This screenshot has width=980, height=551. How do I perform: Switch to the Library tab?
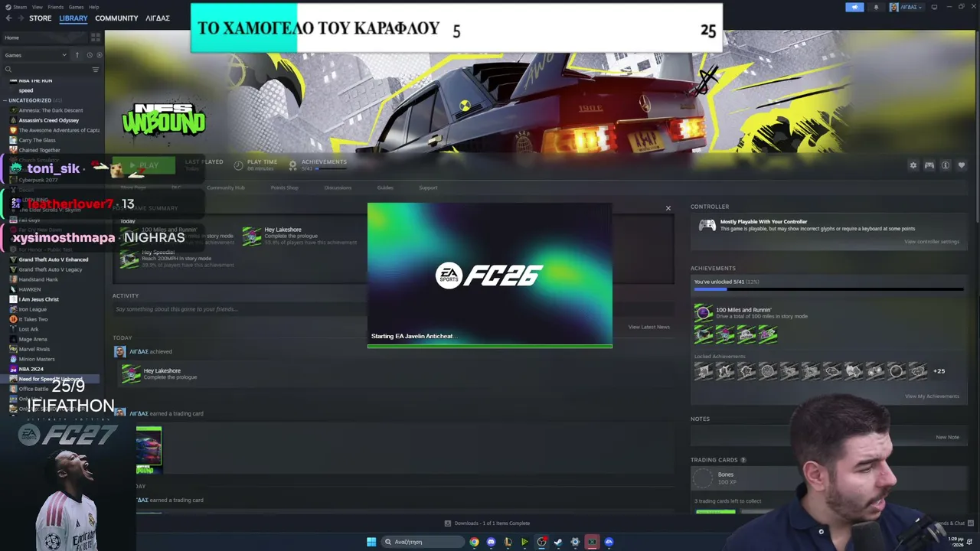tap(73, 18)
